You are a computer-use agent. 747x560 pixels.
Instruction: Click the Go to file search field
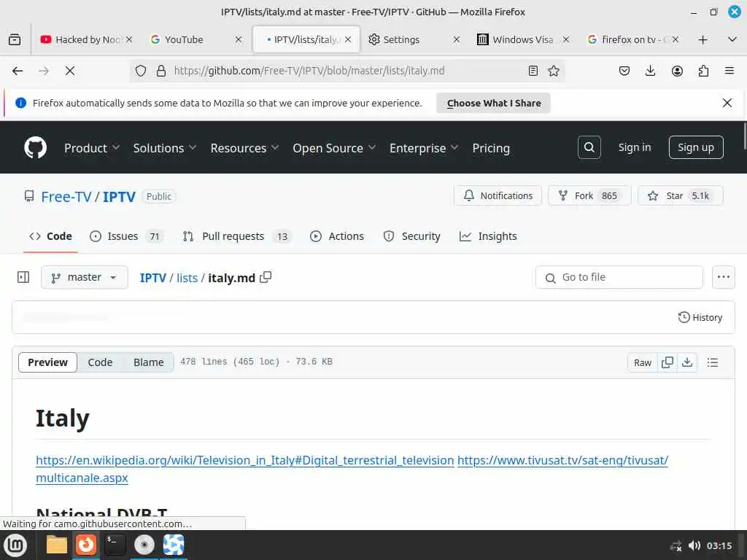[619, 277]
